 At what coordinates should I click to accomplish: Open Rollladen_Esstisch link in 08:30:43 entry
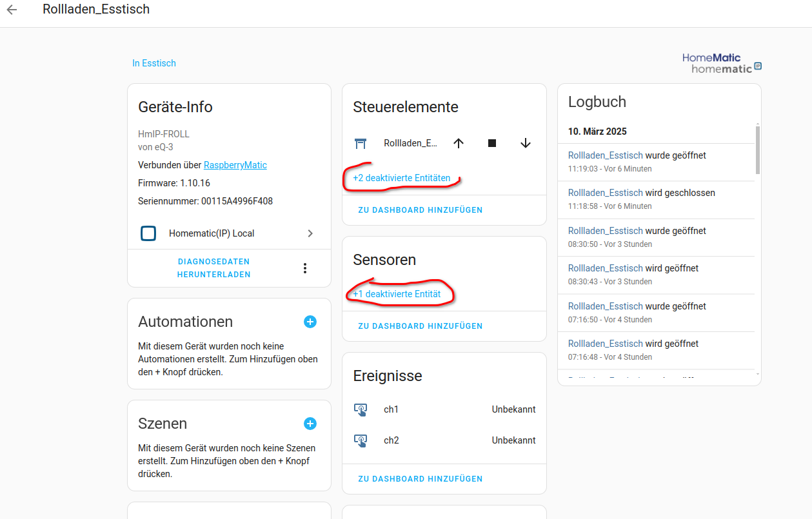click(x=606, y=268)
